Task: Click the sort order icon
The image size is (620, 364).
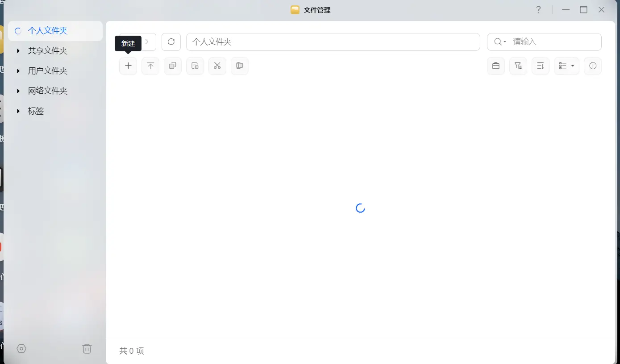Action: point(540,66)
